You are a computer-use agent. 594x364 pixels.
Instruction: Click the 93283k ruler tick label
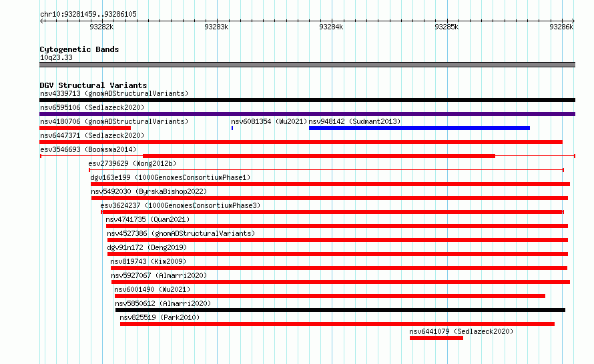point(216,27)
